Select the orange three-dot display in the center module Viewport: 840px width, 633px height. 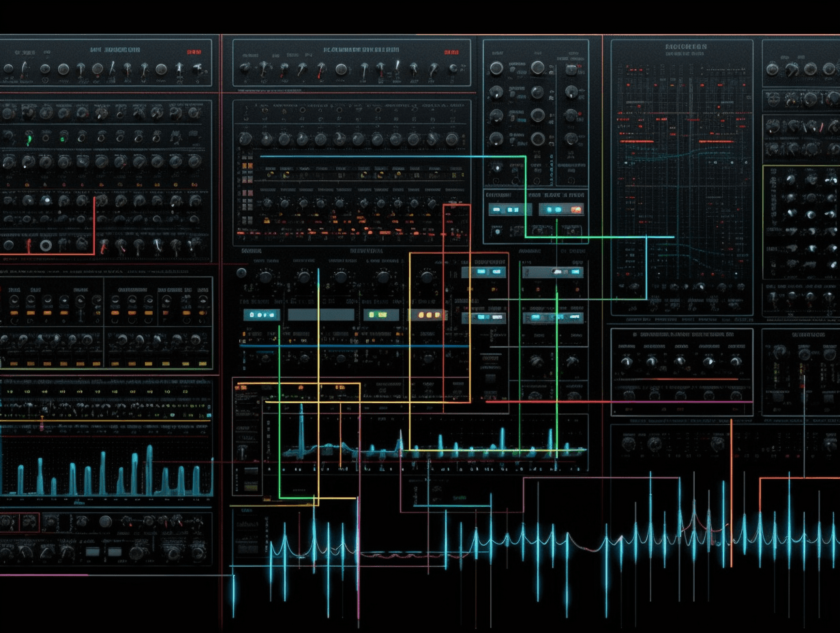click(428, 315)
